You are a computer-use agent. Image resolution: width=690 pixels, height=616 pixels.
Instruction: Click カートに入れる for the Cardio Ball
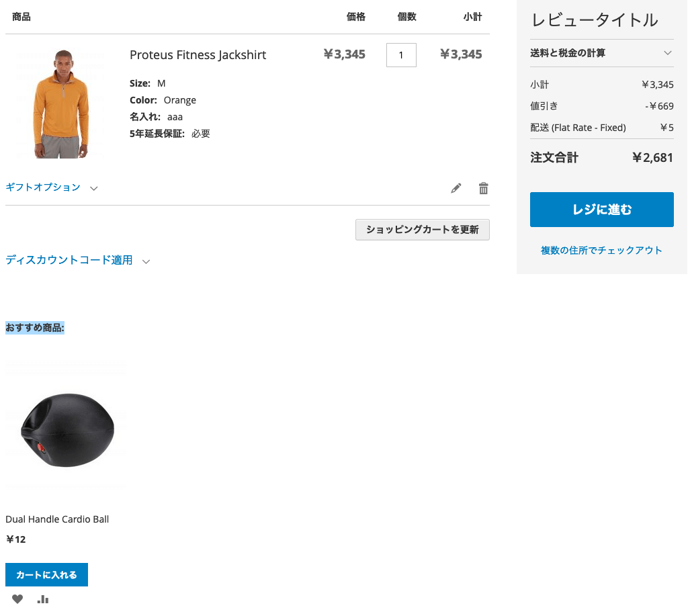46,574
